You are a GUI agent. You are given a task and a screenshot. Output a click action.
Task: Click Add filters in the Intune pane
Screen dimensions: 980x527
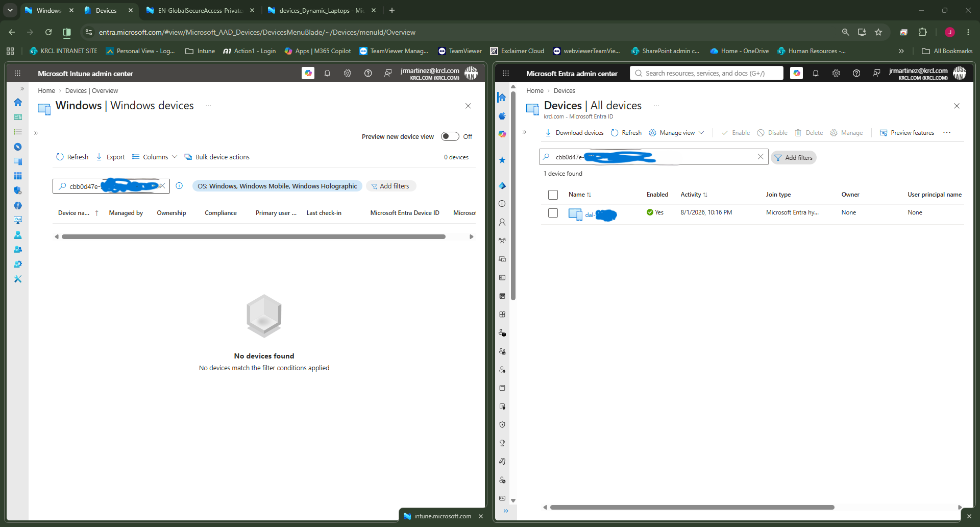[x=390, y=186]
